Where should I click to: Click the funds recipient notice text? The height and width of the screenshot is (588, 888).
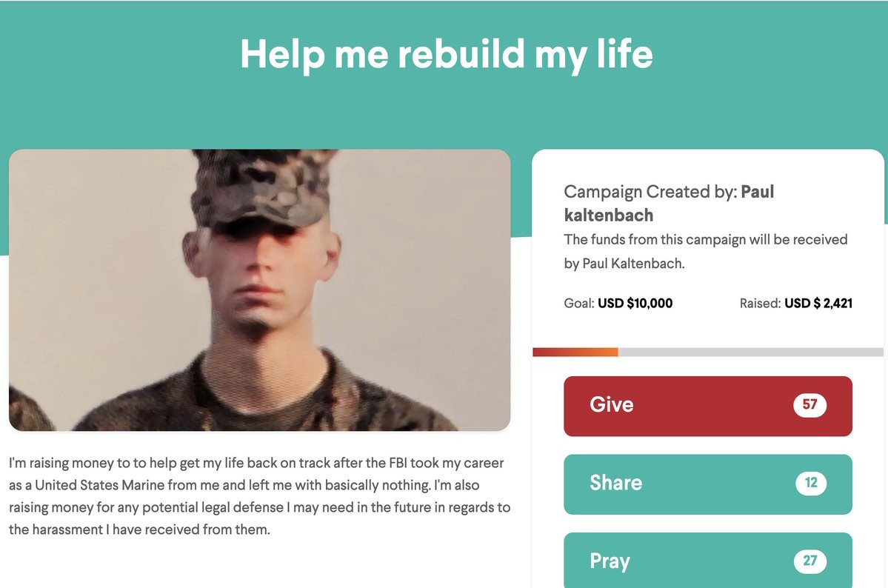pos(706,252)
